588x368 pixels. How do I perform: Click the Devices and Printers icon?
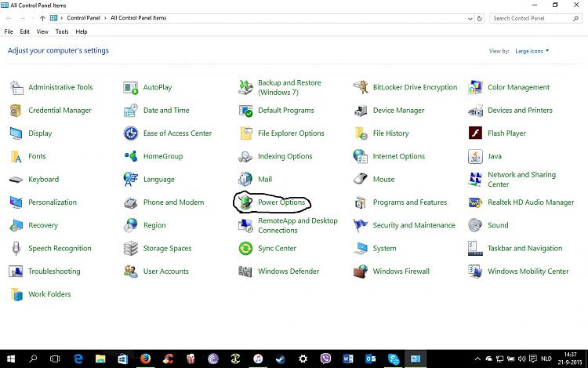(x=475, y=111)
